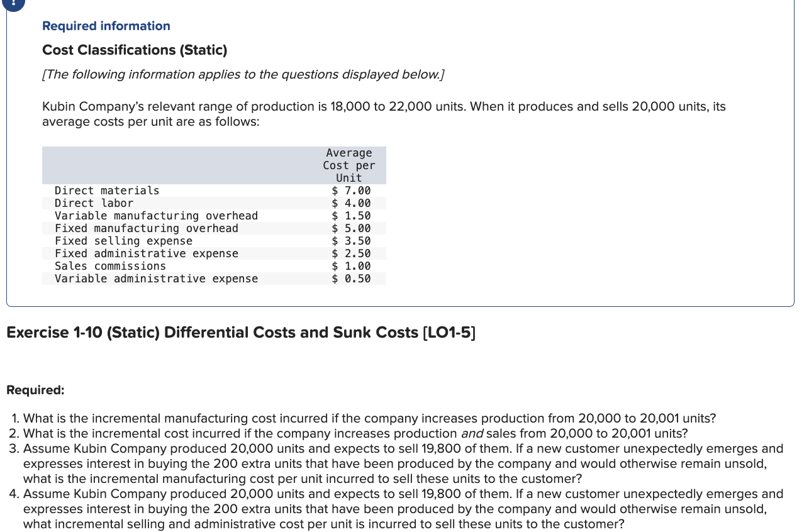Click the $ 5.00 cost value
The width and height of the screenshot is (809, 532).
[351, 228]
